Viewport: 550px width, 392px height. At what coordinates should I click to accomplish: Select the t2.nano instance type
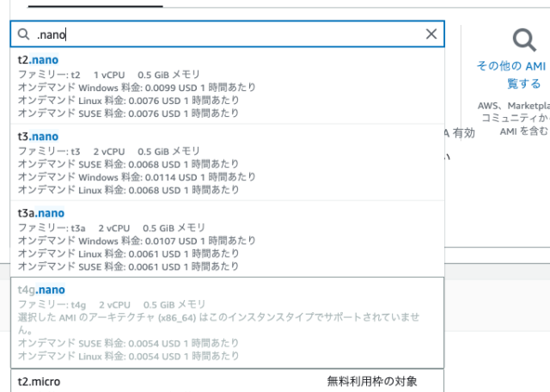tap(227, 86)
